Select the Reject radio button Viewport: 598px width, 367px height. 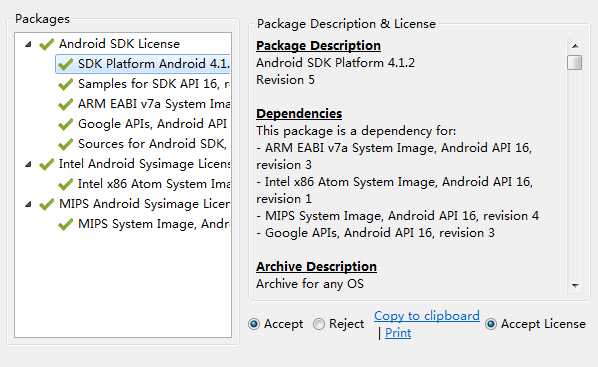(318, 324)
